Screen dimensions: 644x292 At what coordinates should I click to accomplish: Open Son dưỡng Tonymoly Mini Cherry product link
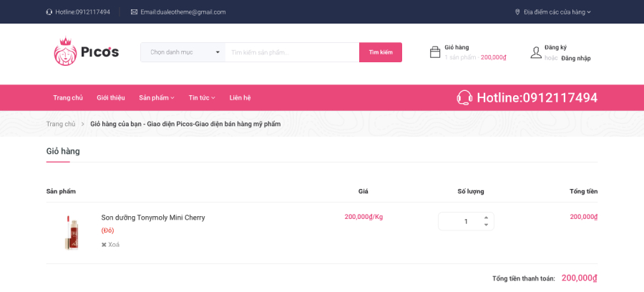[x=153, y=218]
